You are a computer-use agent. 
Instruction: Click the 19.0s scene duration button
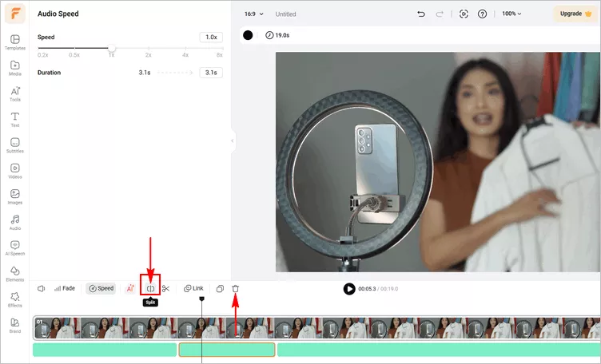pyautogui.click(x=277, y=35)
